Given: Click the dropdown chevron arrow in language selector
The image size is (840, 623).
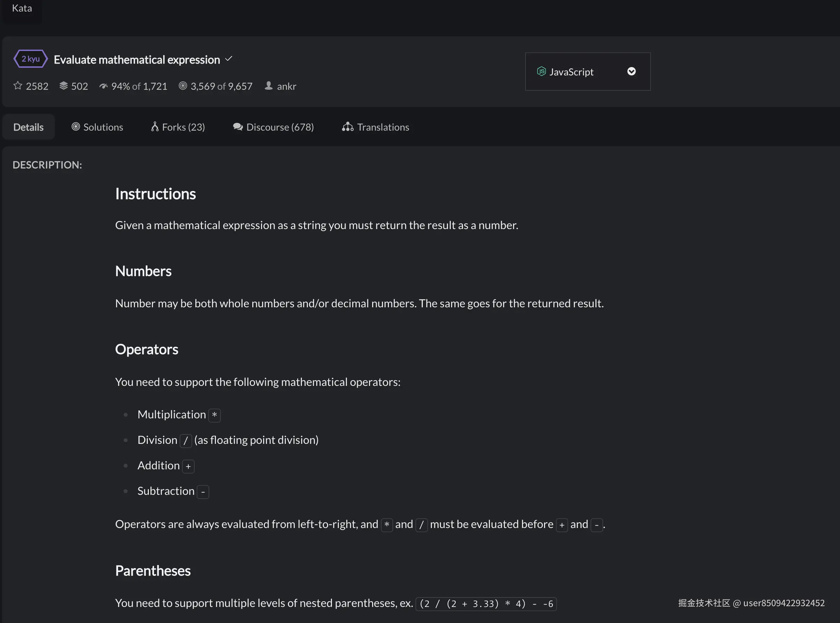Looking at the screenshot, I should click(x=631, y=71).
